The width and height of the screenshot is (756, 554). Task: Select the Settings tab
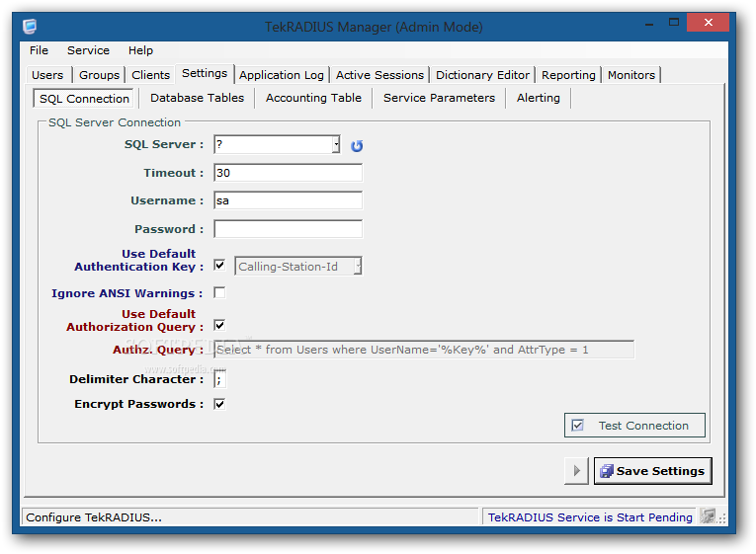point(205,73)
